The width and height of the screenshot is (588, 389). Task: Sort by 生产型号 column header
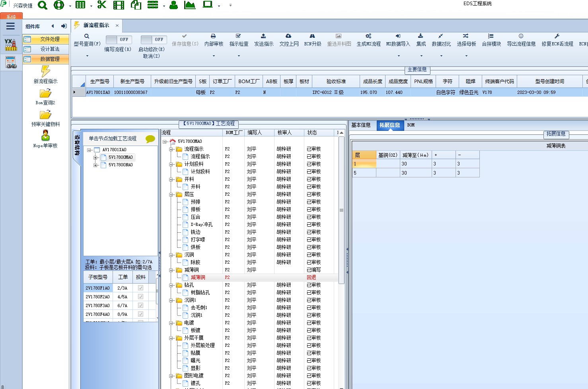click(x=99, y=81)
